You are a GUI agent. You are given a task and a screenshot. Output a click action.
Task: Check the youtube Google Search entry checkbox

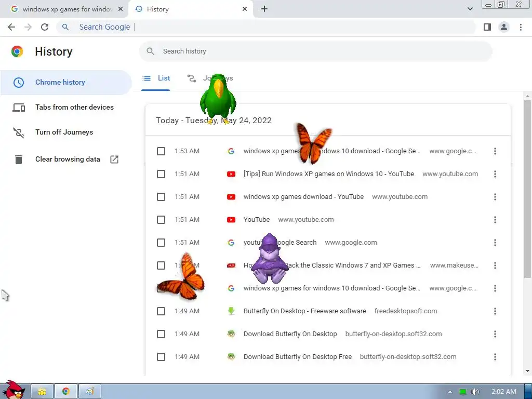(161, 243)
